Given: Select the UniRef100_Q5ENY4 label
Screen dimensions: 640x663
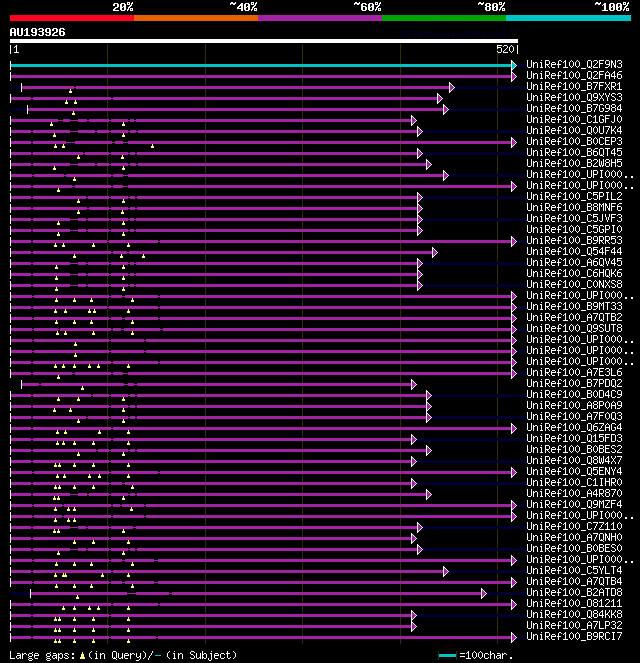Looking at the screenshot, I should click(x=574, y=471).
